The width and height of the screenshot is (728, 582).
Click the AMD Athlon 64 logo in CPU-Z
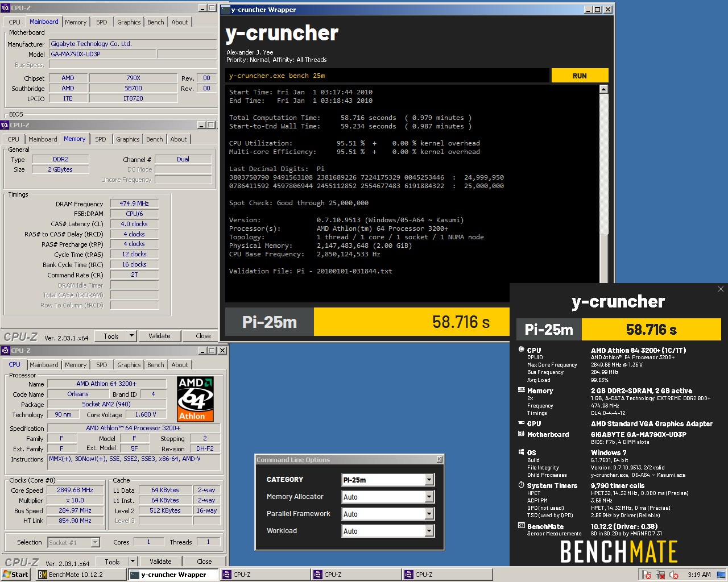[195, 398]
